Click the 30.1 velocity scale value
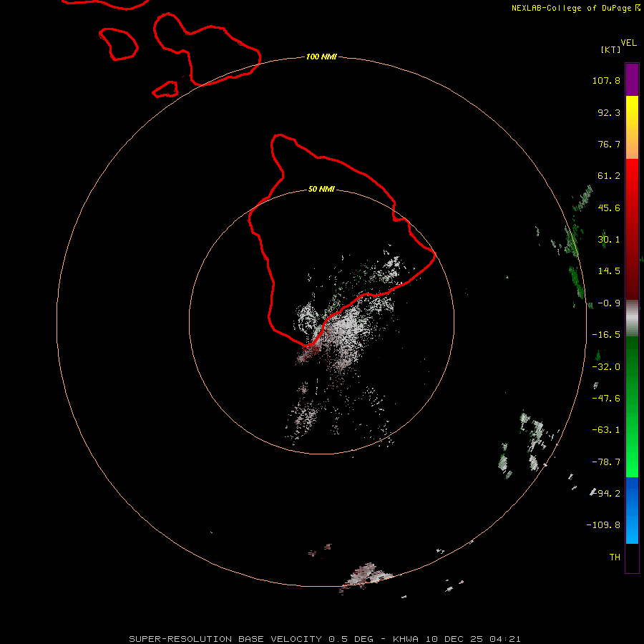Screen dimensions: 644x644 point(609,240)
